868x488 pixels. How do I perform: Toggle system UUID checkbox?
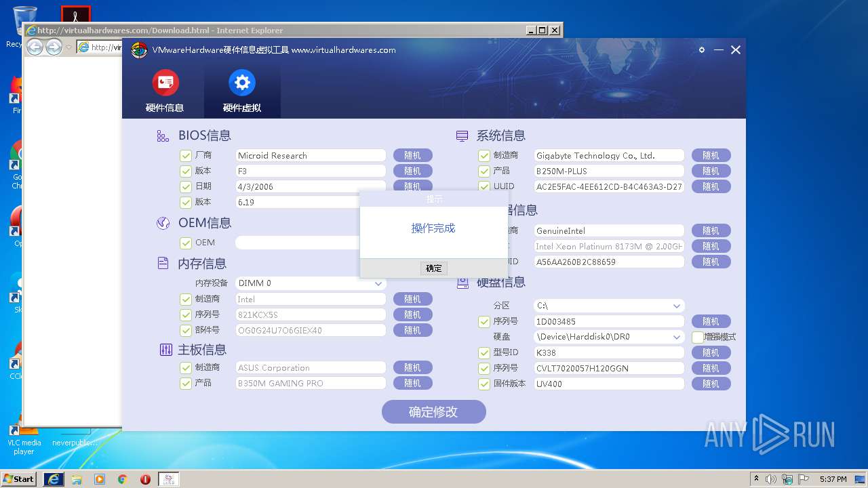(484, 186)
